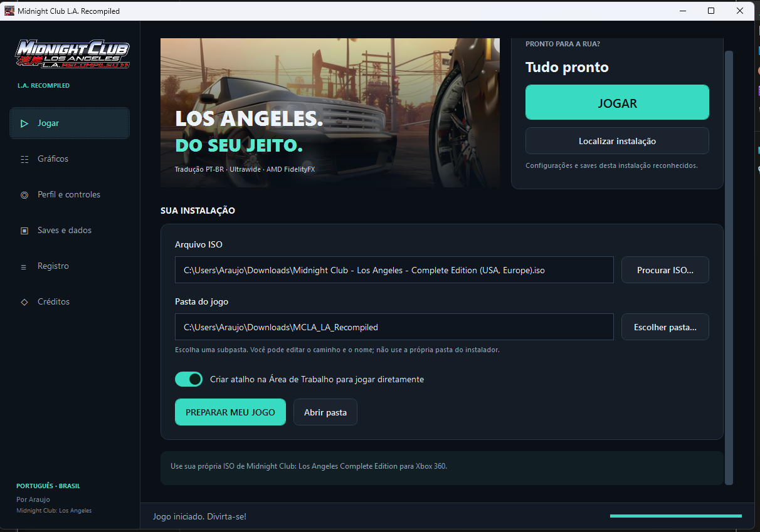This screenshot has height=532, width=760.
Task: Click Localizar instalação
Action: pos(617,141)
